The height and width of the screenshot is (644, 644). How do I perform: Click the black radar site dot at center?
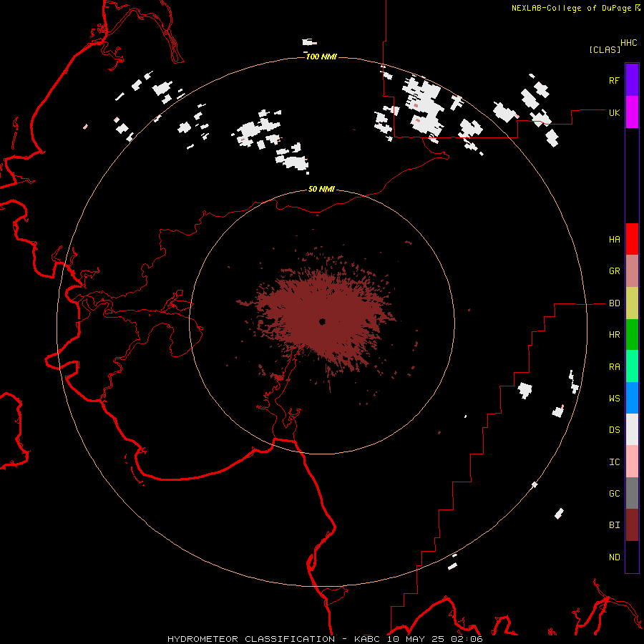(323, 321)
